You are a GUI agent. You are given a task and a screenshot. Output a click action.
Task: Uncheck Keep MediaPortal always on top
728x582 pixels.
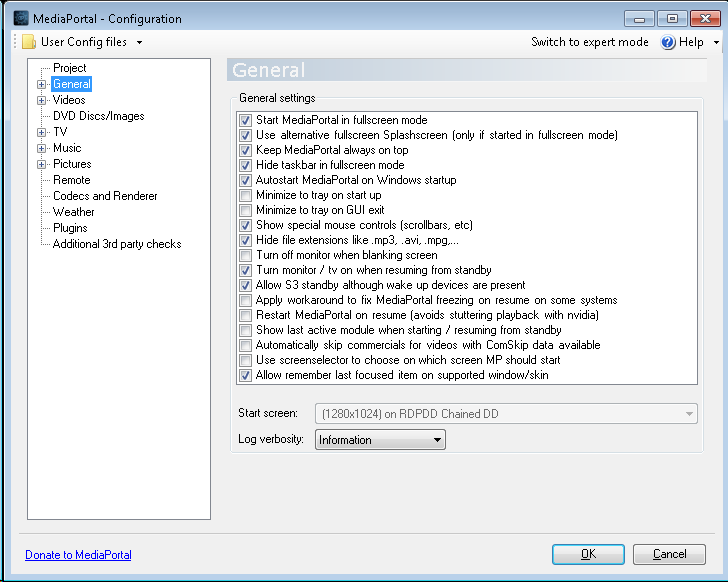[x=245, y=150]
